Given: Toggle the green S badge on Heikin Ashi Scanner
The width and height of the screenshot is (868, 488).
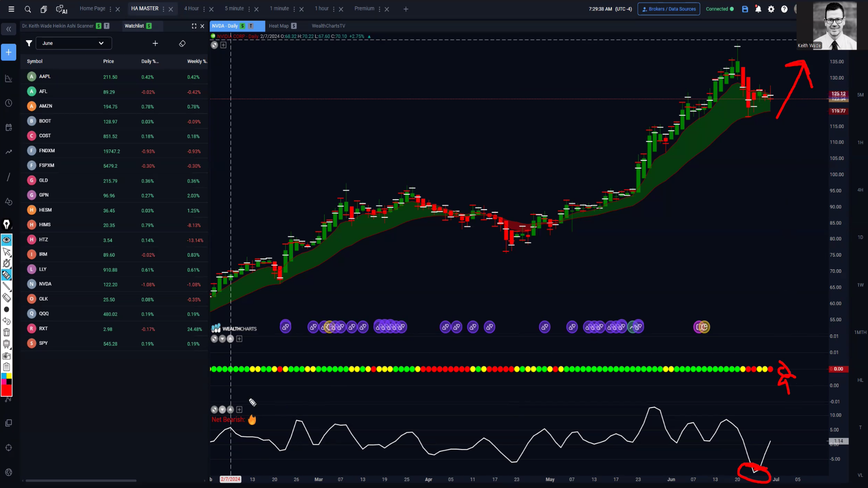Looking at the screenshot, I should pos(99,26).
